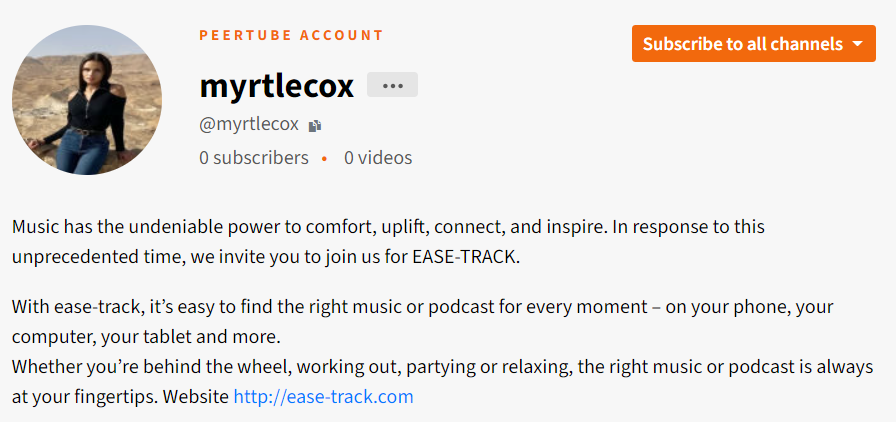Image resolution: width=896 pixels, height=422 pixels.
Task: Click the 0 videos count
Action: point(378,158)
